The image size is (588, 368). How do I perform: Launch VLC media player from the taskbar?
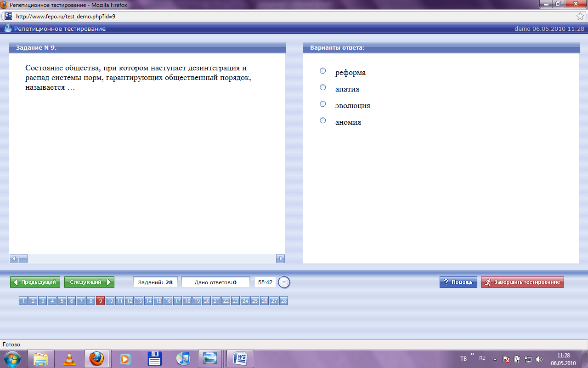[x=69, y=358]
